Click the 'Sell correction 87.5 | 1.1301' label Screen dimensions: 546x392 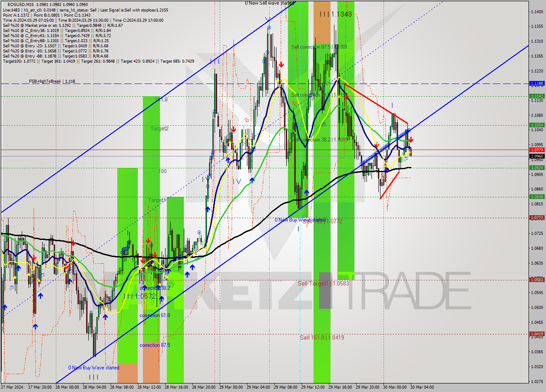point(319,47)
